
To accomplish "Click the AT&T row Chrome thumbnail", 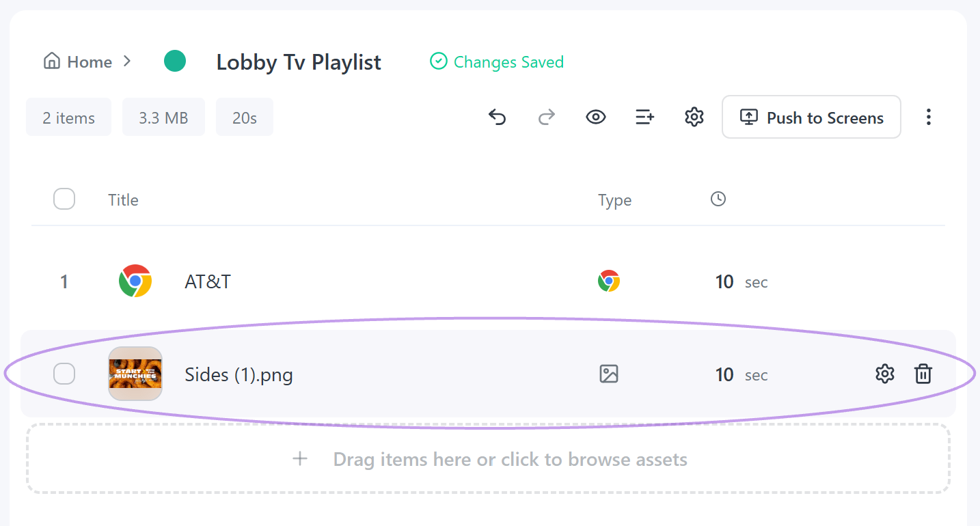I will pyautogui.click(x=135, y=281).
